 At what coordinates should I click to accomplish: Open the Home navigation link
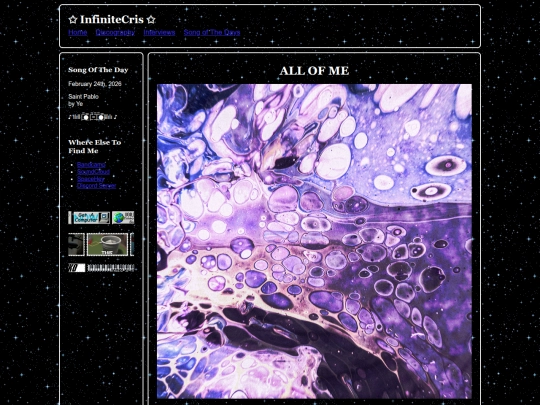click(x=77, y=32)
